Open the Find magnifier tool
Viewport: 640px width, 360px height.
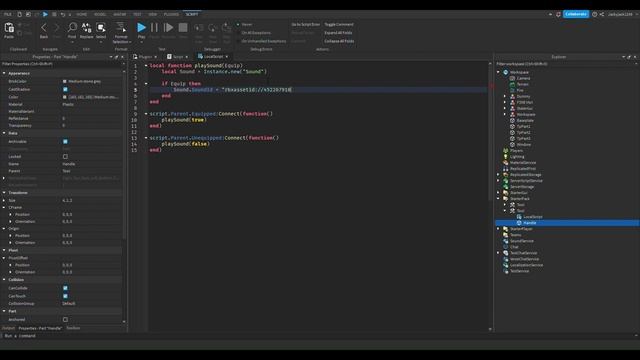72,27
